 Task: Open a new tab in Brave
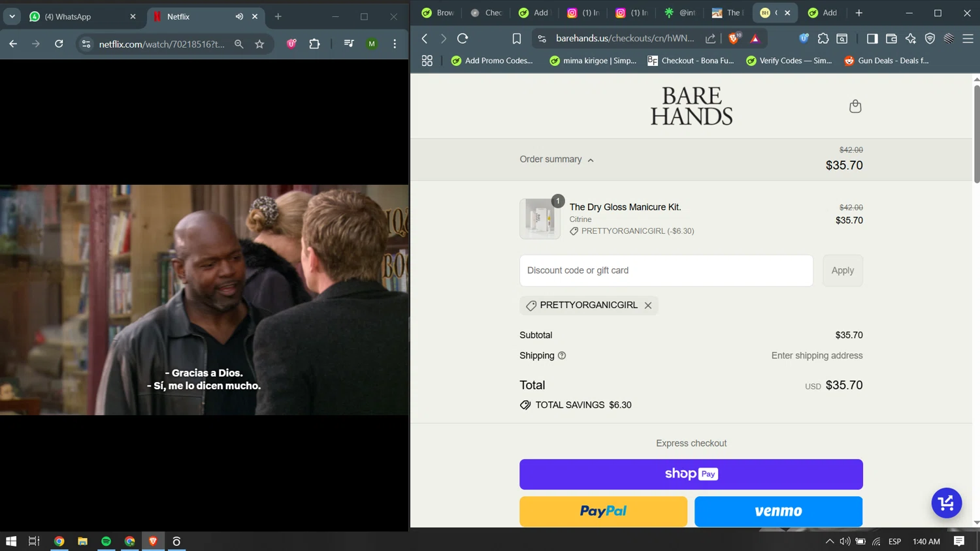859,12
